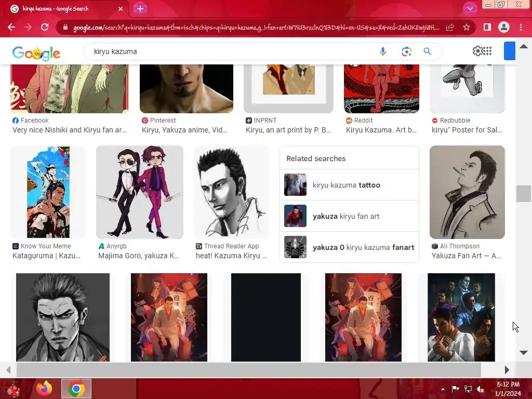Select related search yakuza 0 kiryu kazuma fanart
This screenshot has height=399, width=532.
pos(349,247)
